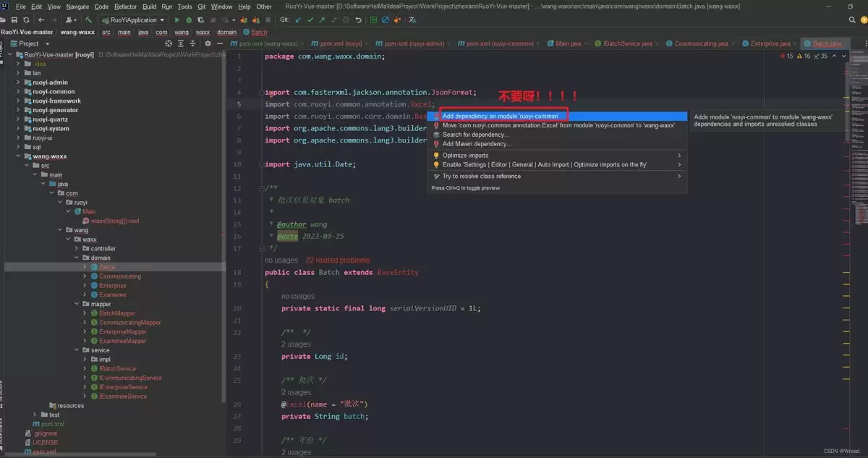Expand the impl folder under service
868x458 pixels.
tap(85, 360)
